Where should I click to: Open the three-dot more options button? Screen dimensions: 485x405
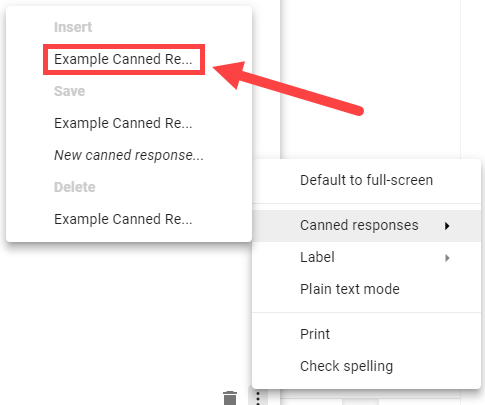point(258,398)
